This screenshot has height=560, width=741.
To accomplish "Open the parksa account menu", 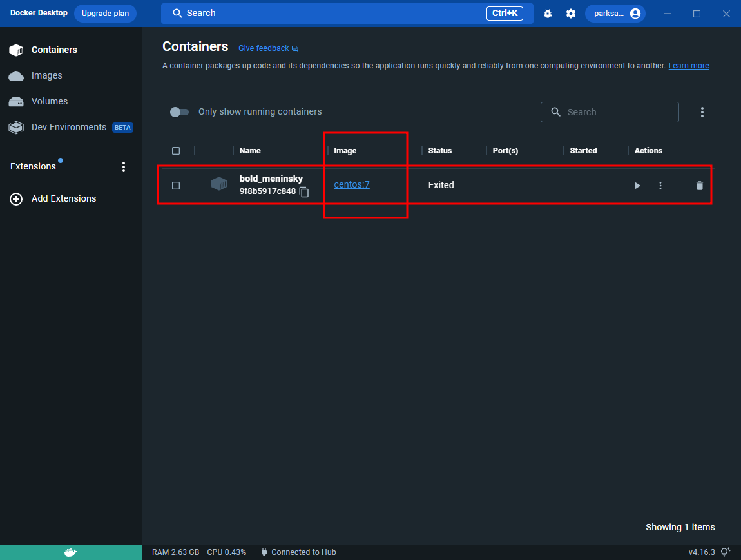I will [x=615, y=14].
